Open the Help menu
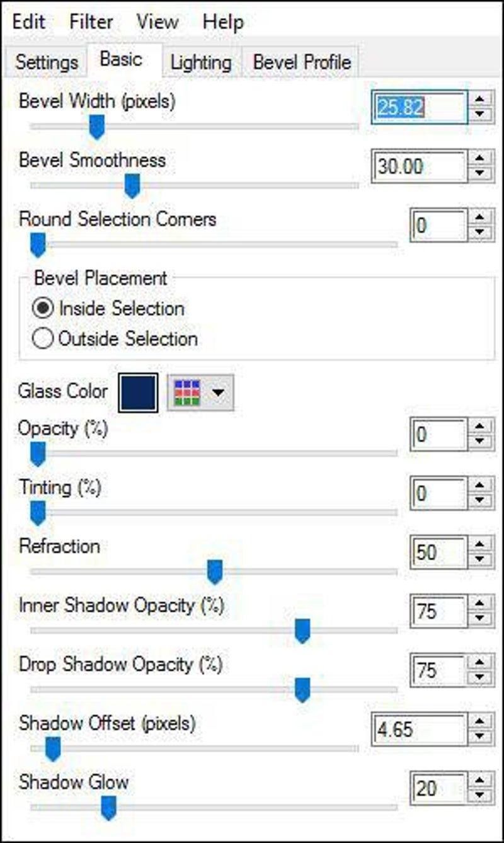The image size is (504, 843). (223, 22)
